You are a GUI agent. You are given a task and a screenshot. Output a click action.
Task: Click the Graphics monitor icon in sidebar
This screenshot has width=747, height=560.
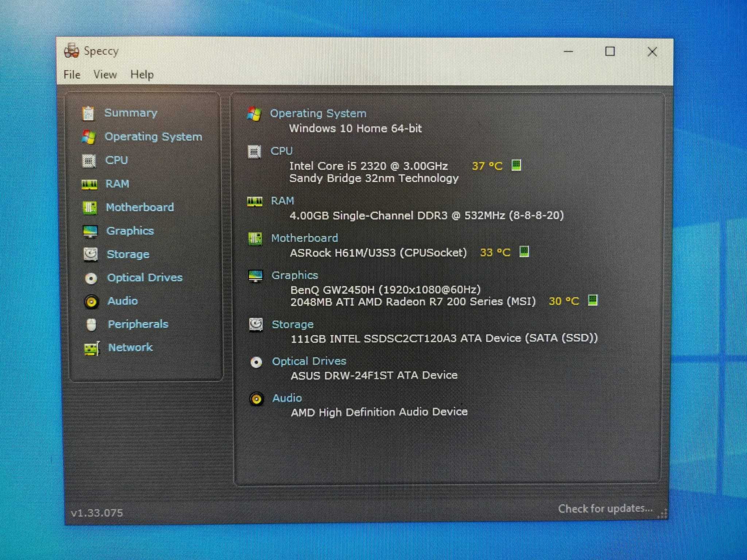click(x=90, y=232)
